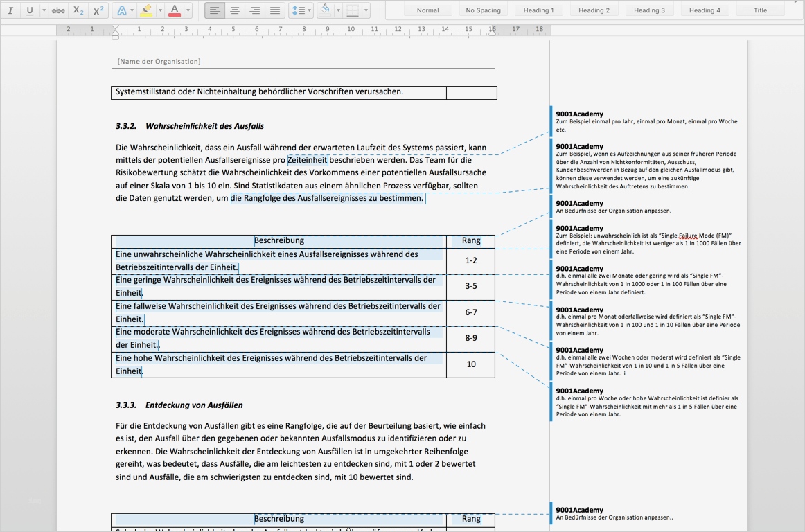This screenshot has height=532, width=805.
Task: Click the paragraph shading bucket icon
Action: point(326,10)
